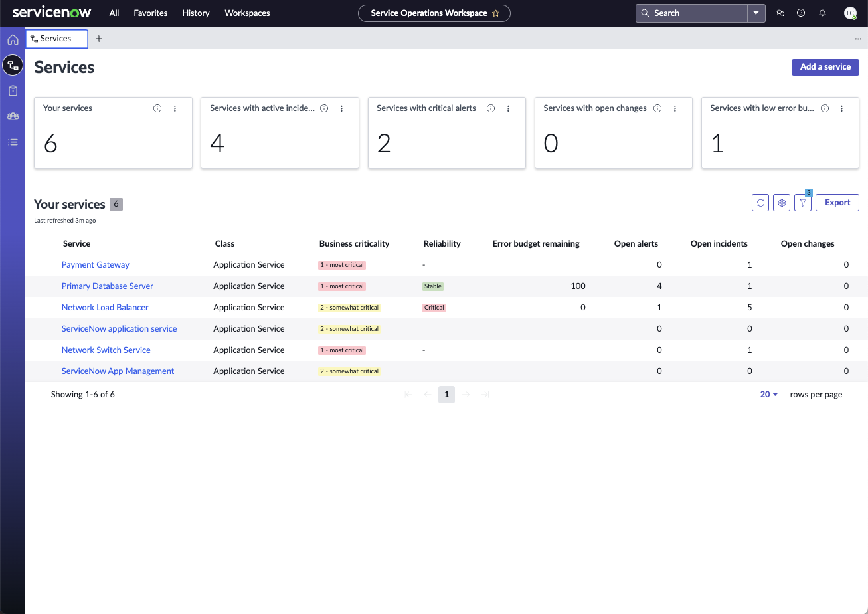Sort by Reliability column header
868x614 pixels.
pos(442,243)
